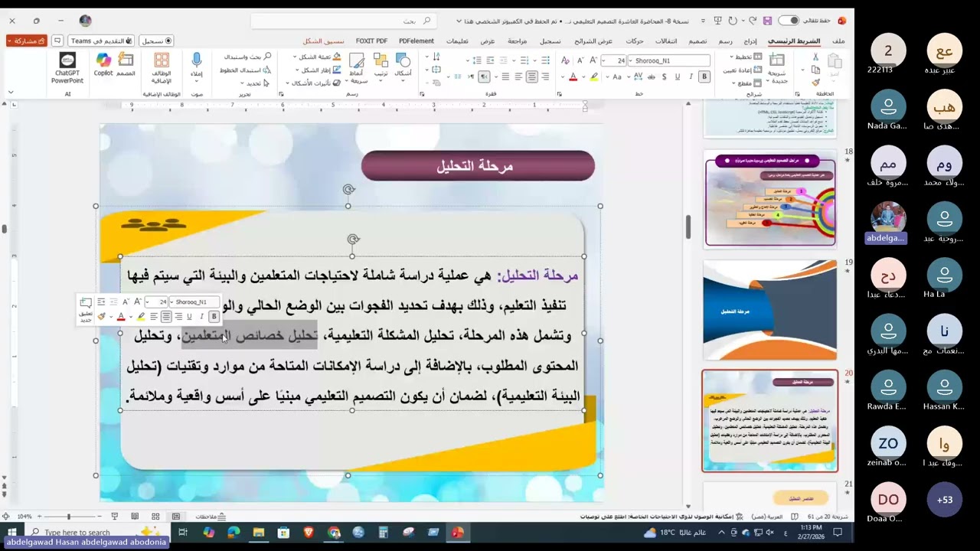
Task: Click the red font color swatch A
Action: click(x=573, y=77)
